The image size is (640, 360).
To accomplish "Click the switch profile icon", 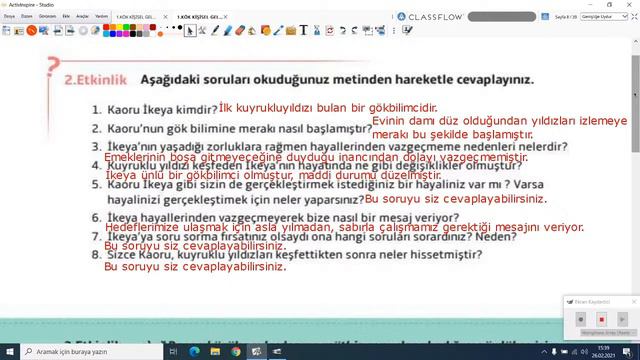I will 19,31.
